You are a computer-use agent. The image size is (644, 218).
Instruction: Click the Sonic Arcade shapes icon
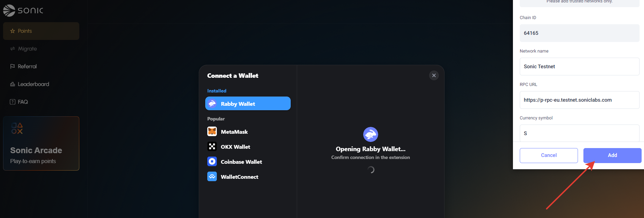point(17,128)
